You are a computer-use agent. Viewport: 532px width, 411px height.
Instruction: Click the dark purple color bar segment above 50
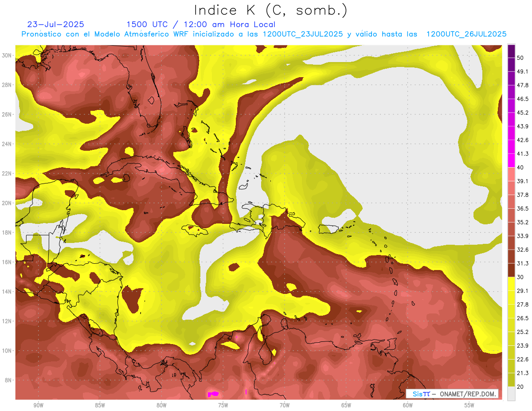point(511,51)
